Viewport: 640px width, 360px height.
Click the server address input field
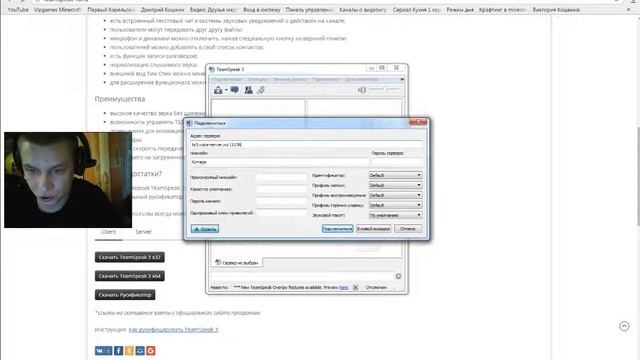point(307,144)
